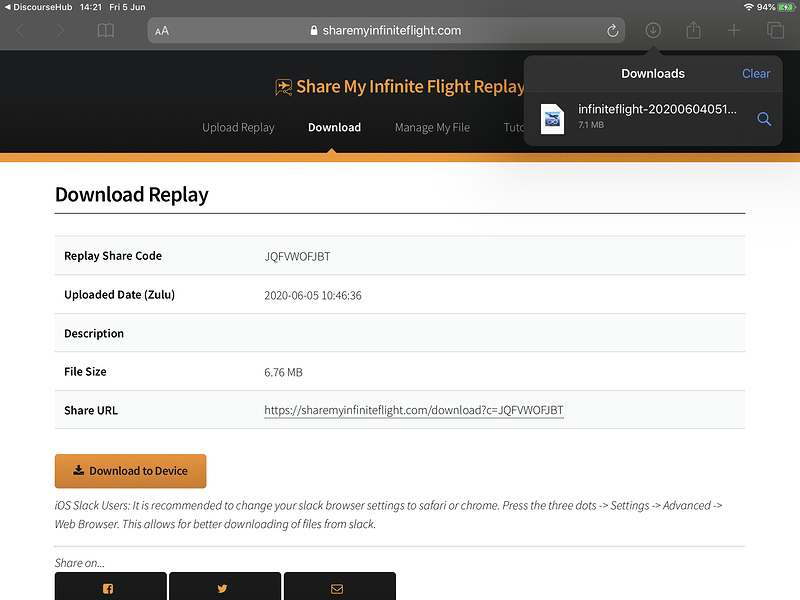Share on Twitter
Viewport: 800px width, 600px height.
[225, 586]
